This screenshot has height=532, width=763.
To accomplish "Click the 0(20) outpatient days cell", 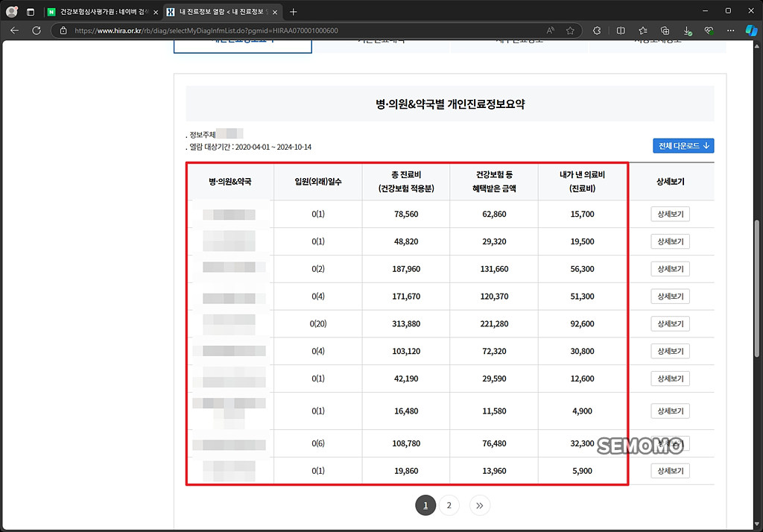I will [317, 323].
